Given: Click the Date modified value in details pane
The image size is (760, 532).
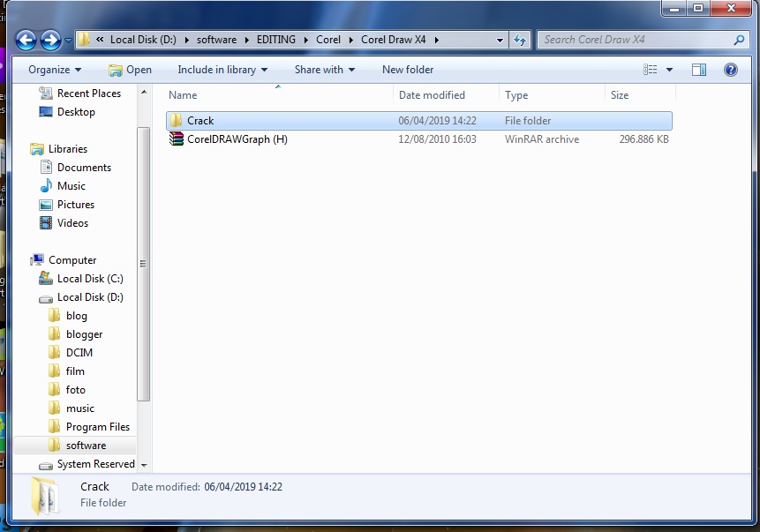Looking at the screenshot, I should click(x=244, y=487).
